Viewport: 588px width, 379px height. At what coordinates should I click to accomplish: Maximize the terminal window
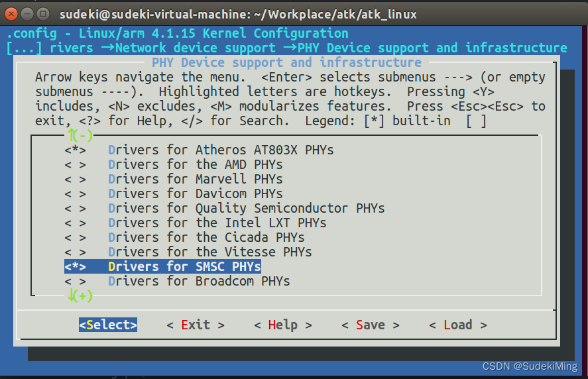44,14
